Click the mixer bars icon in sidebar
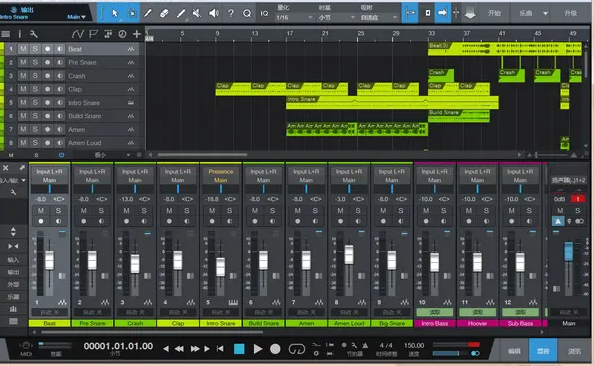 click(13, 309)
